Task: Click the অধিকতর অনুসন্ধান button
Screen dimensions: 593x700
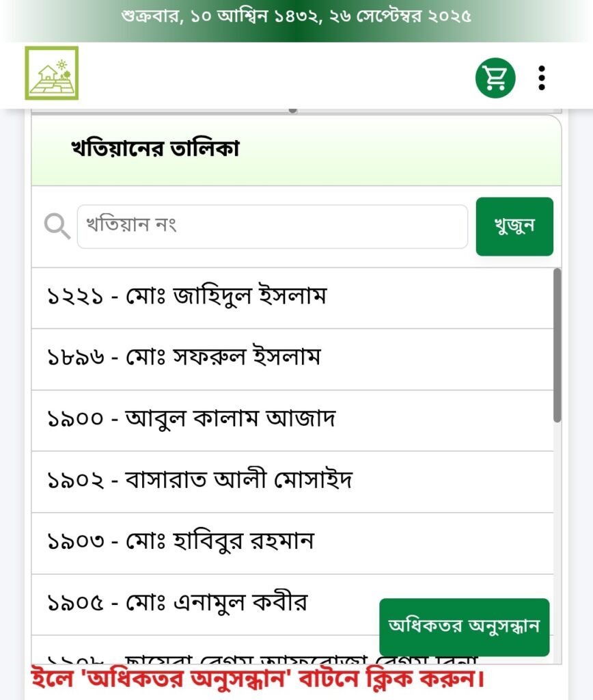Action: pos(464,627)
